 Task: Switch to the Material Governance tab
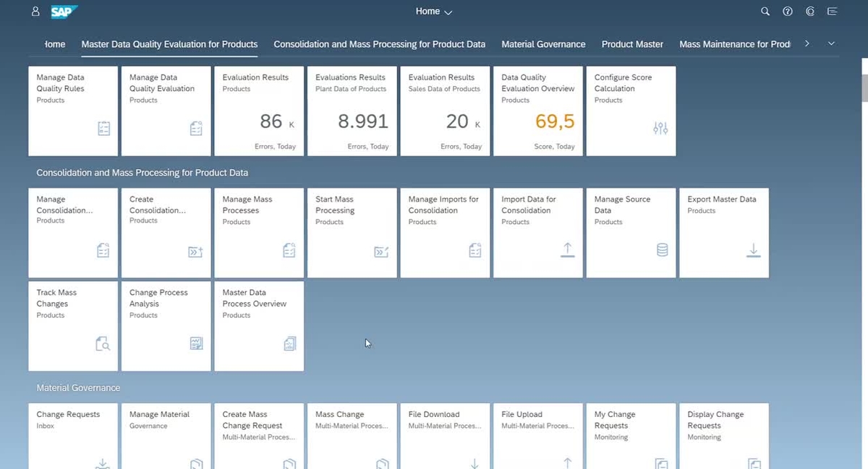[543, 44]
